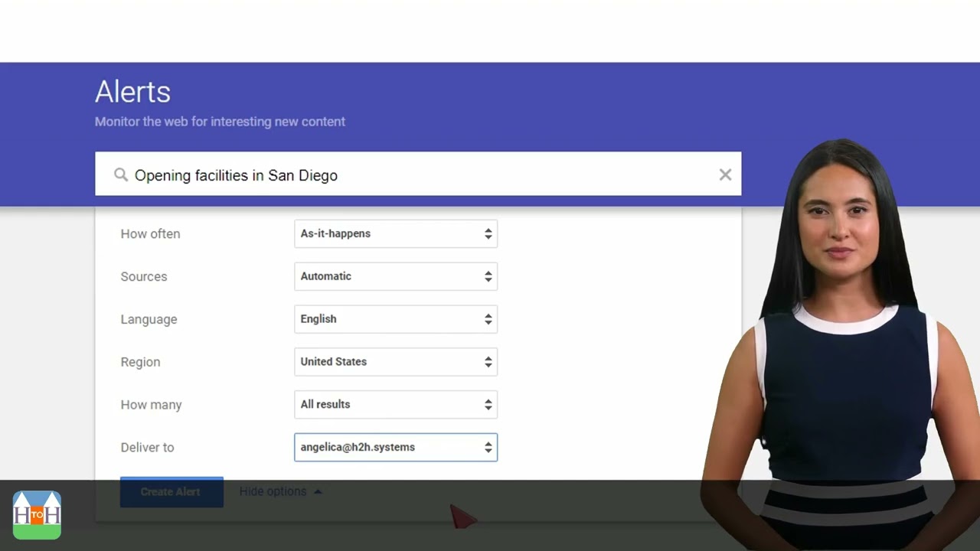Edit the alert query text field
Viewport: 980px width, 551px height.
point(418,174)
